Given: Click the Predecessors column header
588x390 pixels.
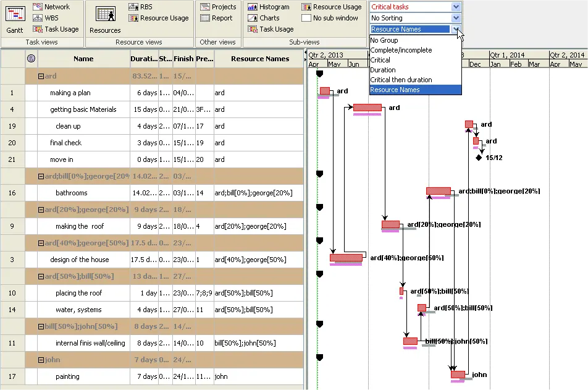Looking at the screenshot, I should [205, 59].
